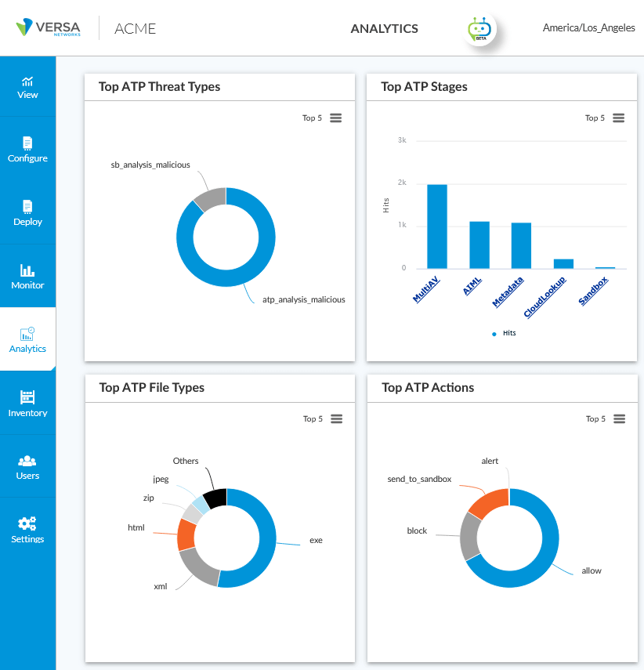Click the CloudLookup bar in chart
644x670 pixels.
pos(563,263)
